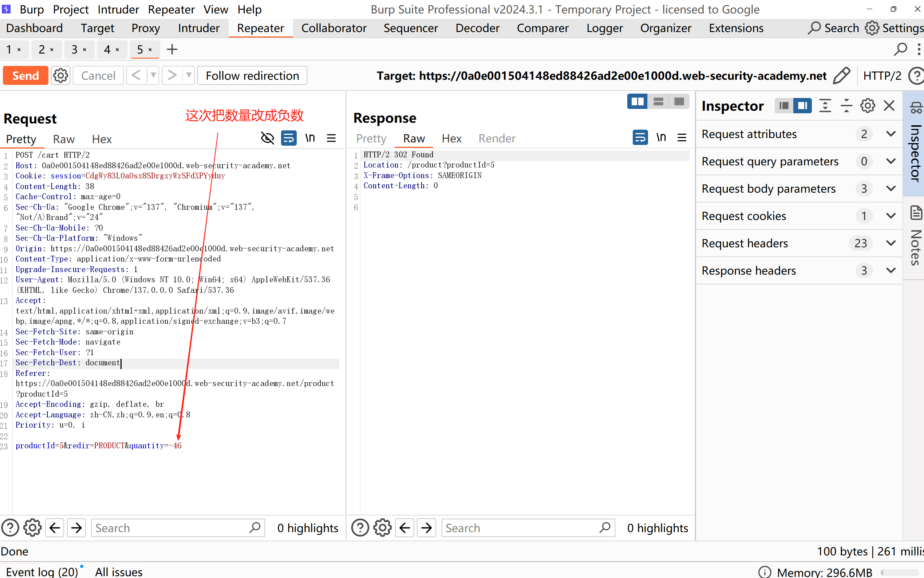The image size is (924, 578).
Task: Close the Inspector panel
Action: (889, 106)
